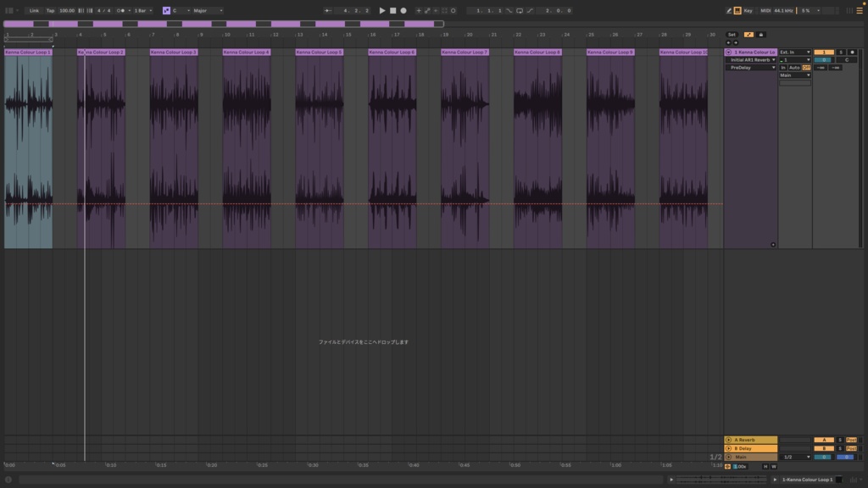
Task: Click the 44.1 kHz sample rate indicator
Action: tap(783, 10)
